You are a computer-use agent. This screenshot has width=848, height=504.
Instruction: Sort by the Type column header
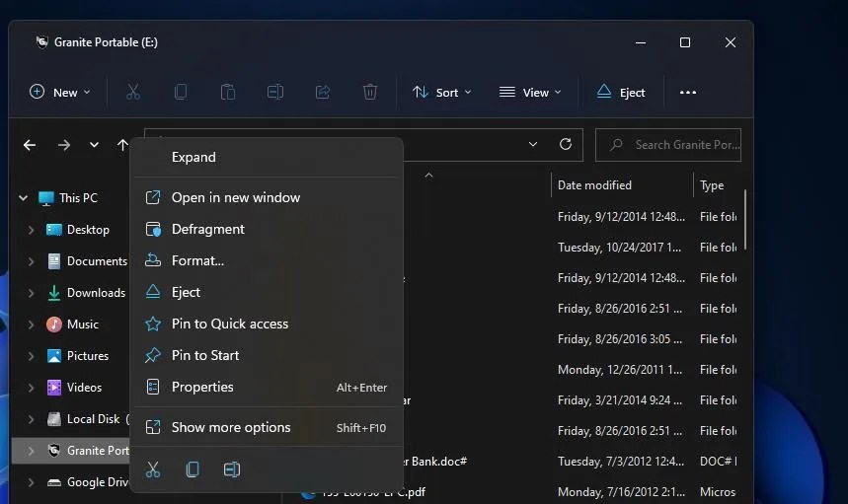[x=712, y=185]
